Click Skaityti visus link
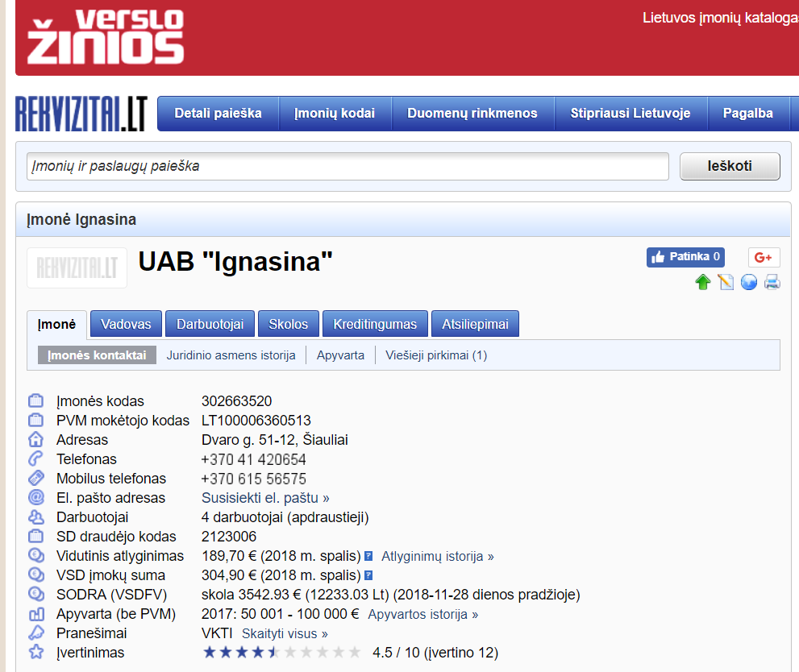This screenshot has height=672, width=799. coord(285,633)
